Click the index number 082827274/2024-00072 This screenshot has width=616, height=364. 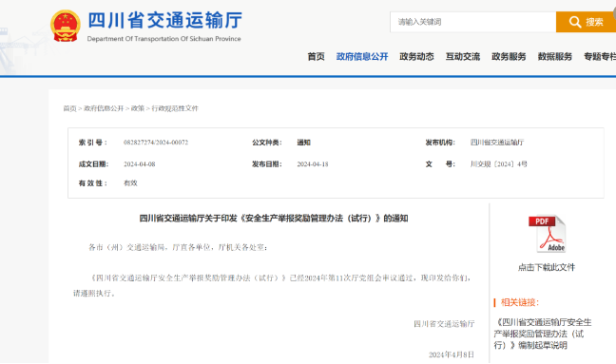click(156, 143)
